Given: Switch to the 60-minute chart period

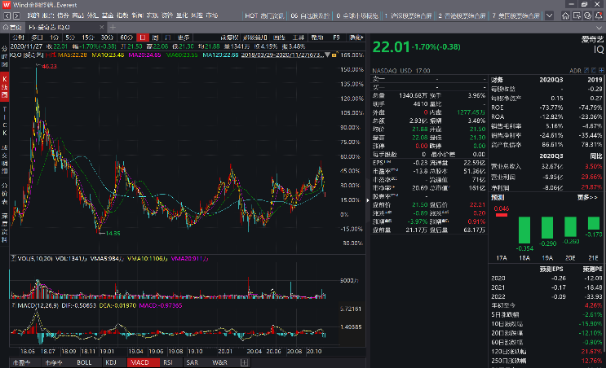Looking at the screenshot, I should click(126, 37).
